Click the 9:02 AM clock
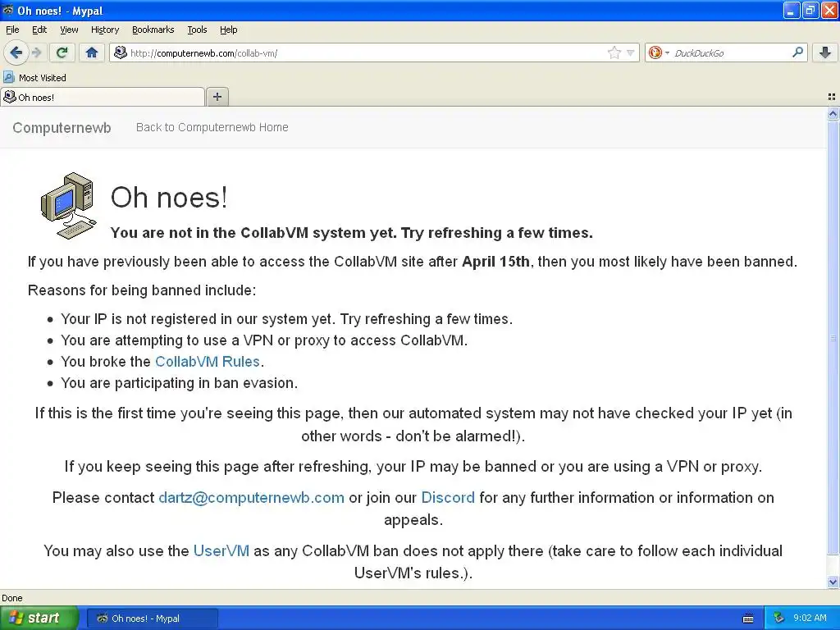 click(x=810, y=619)
